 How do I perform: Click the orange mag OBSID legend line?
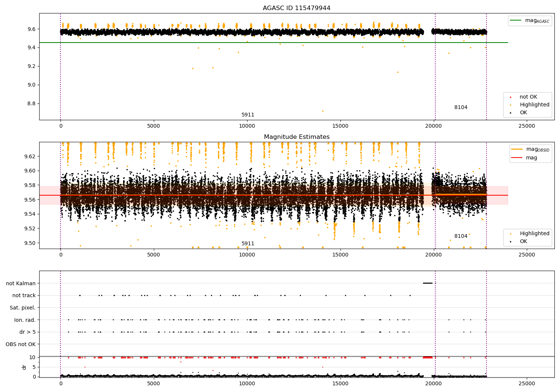click(x=517, y=149)
